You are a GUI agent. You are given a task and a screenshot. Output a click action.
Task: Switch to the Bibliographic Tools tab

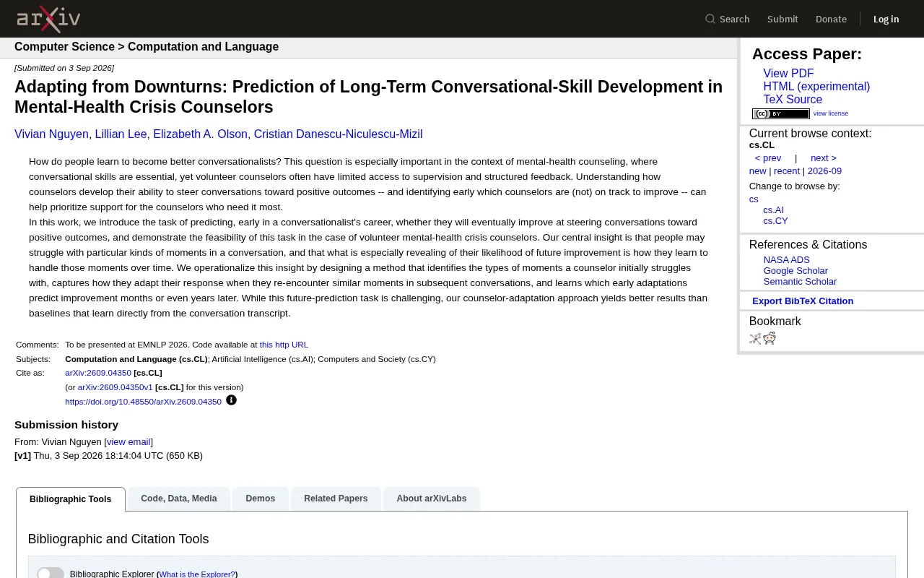pos(71,499)
